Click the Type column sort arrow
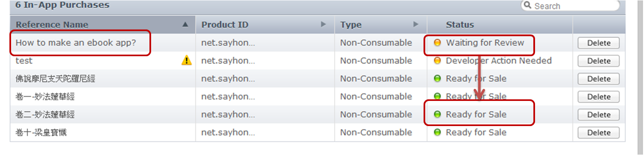The width and height of the screenshot is (644, 155). pos(416,25)
